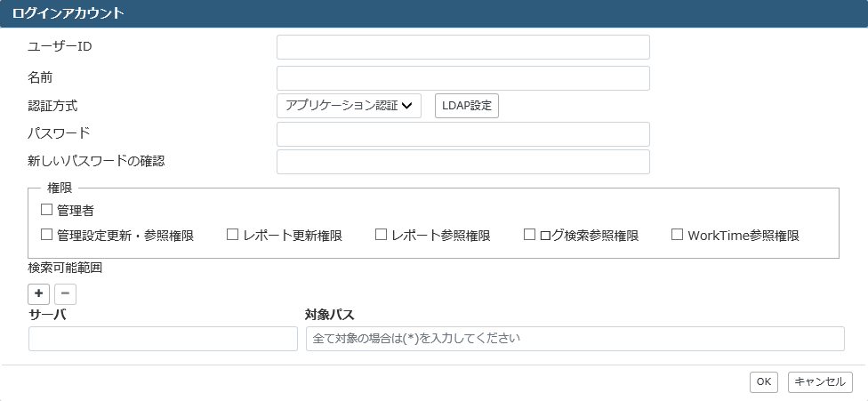
Task: Click the 対象パス input field
Action: [x=575, y=339]
